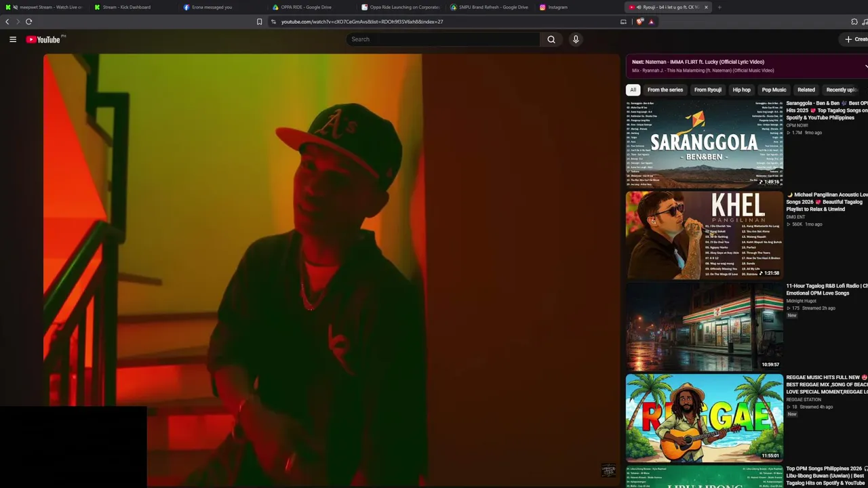Switch to the Kick Dashboard tab
This screenshot has width=868, height=488.
click(x=133, y=7)
